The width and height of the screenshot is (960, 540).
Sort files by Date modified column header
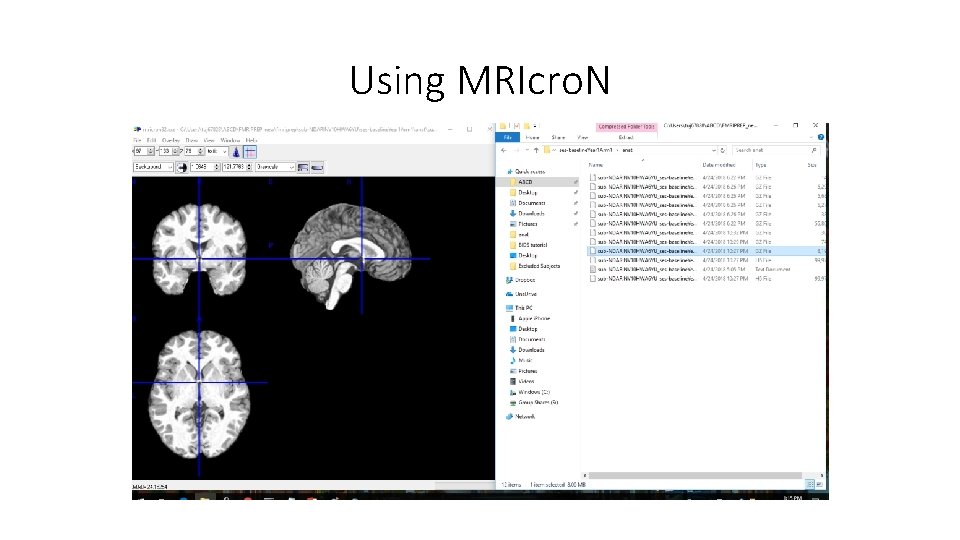(x=719, y=165)
